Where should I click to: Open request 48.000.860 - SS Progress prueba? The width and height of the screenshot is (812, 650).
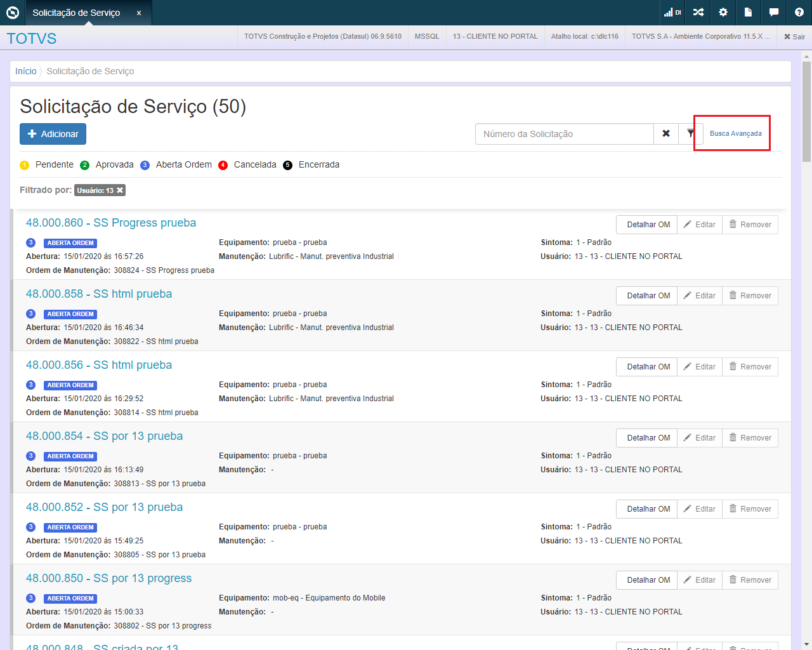click(111, 223)
